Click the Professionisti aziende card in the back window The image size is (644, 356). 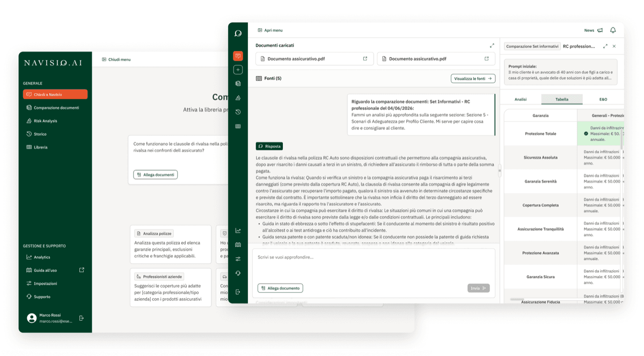pos(171,287)
